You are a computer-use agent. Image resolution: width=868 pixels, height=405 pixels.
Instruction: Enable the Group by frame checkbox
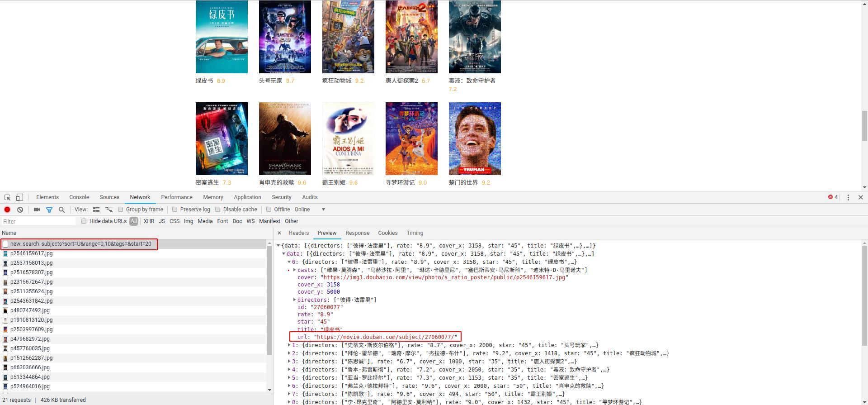coord(120,210)
